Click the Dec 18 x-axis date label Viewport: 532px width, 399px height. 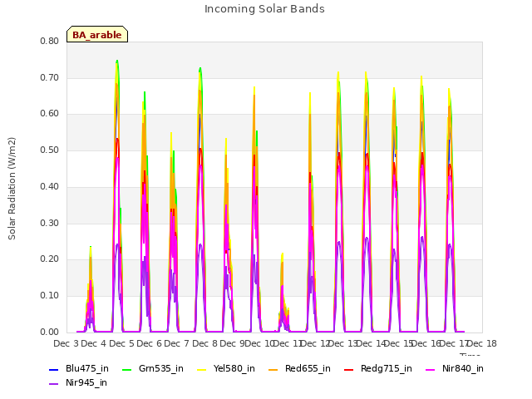coord(482,343)
